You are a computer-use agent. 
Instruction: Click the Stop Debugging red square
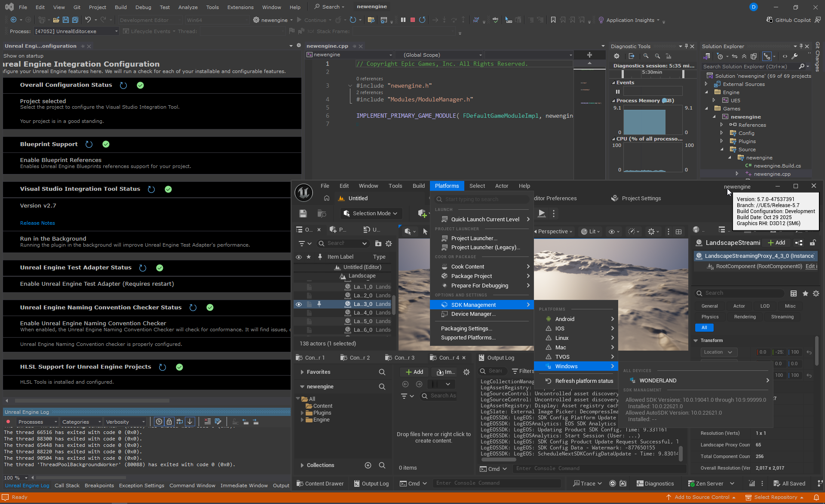point(413,20)
